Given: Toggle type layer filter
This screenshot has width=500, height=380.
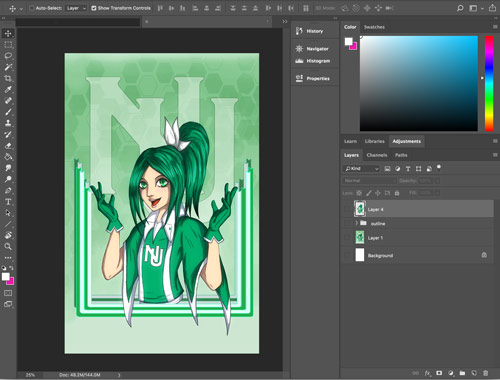Looking at the screenshot, I should (x=408, y=169).
